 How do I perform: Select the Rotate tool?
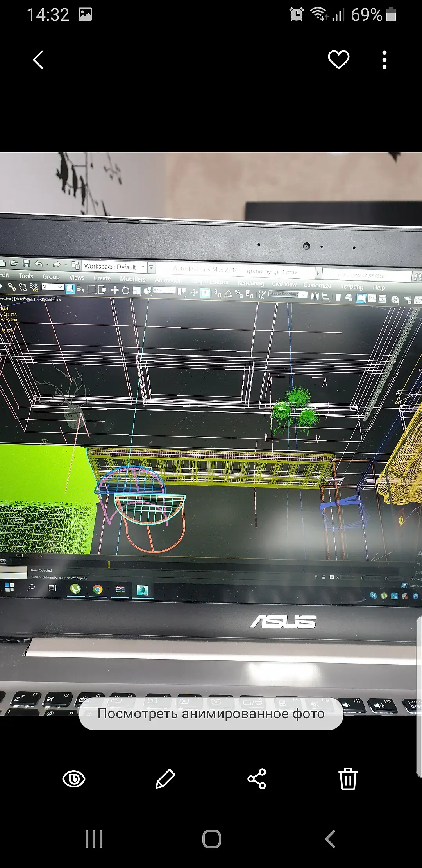point(125,290)
